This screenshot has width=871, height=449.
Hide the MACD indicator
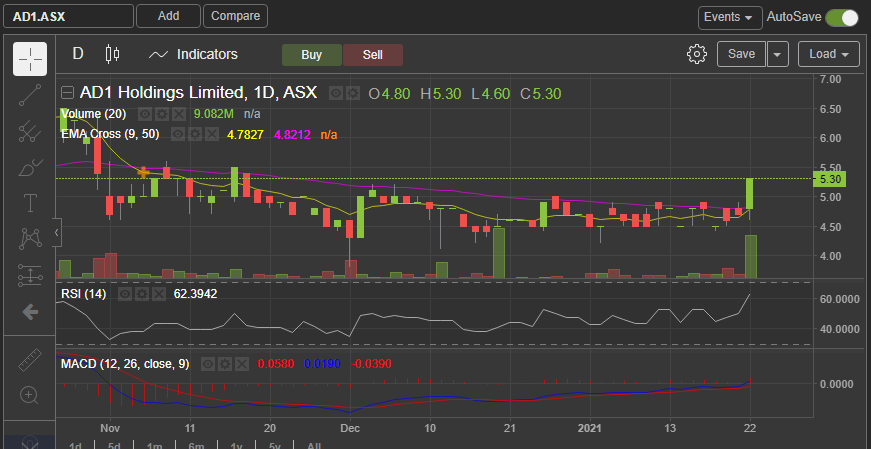coord(208,365)
